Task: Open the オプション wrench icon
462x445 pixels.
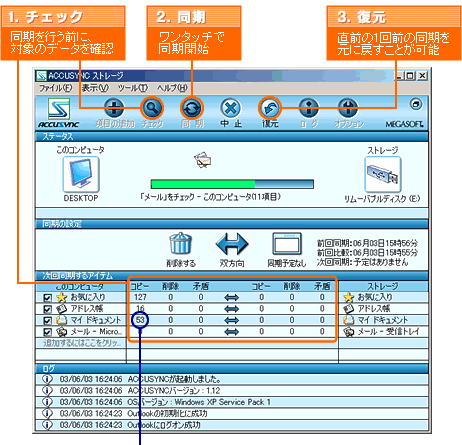Action: (348, 108)
